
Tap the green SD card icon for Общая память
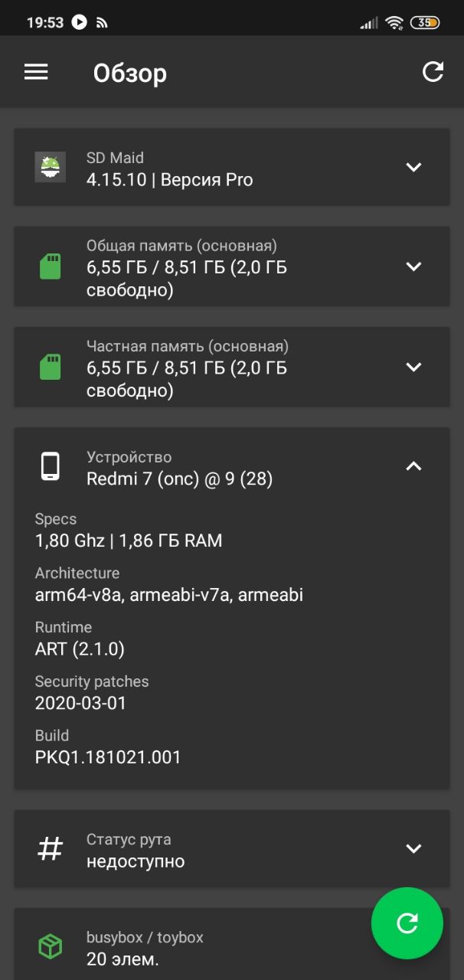51,266
